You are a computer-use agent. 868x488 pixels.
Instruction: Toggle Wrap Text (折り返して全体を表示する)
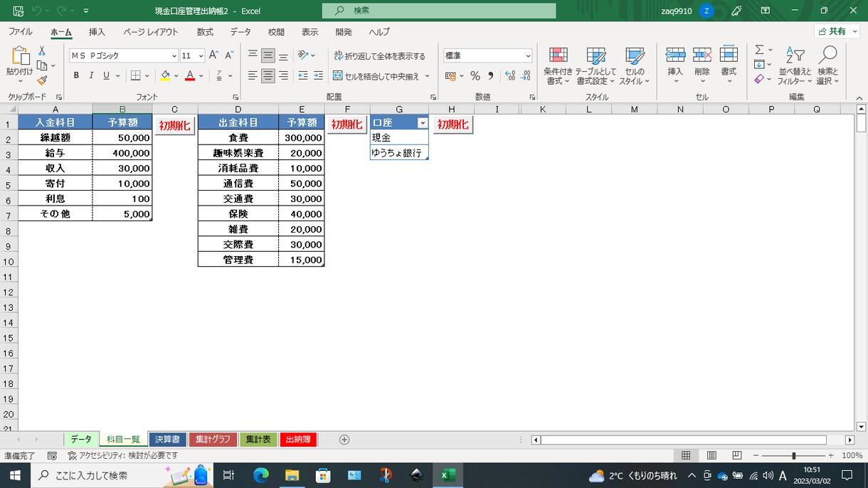coord(379,55)
